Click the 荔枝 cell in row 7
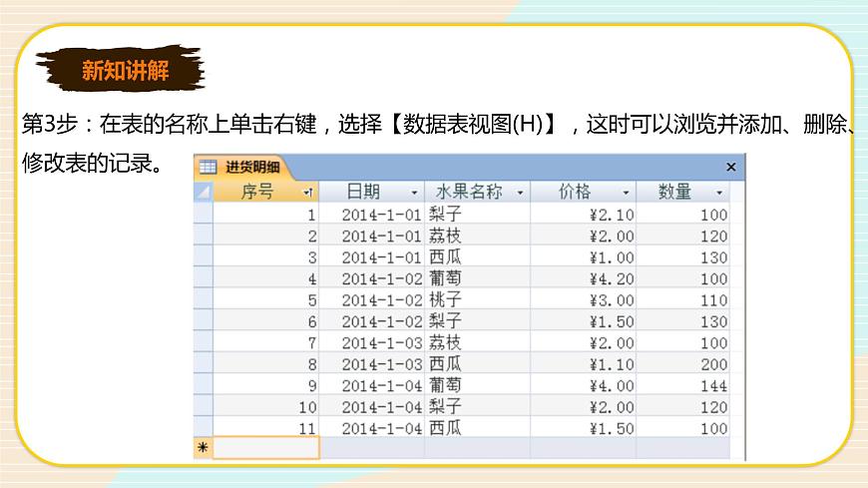This screenshot has width=868, height=488. [x=477, y=342]
